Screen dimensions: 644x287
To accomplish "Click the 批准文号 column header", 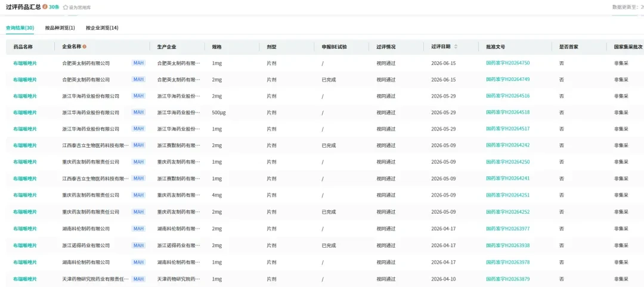I will [x=496, y=46].
